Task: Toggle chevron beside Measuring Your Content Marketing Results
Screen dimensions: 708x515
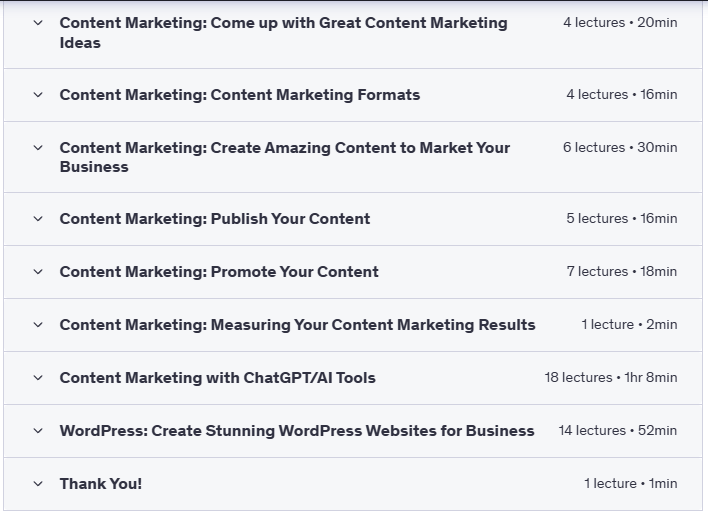Action: (x=38, y=325)
